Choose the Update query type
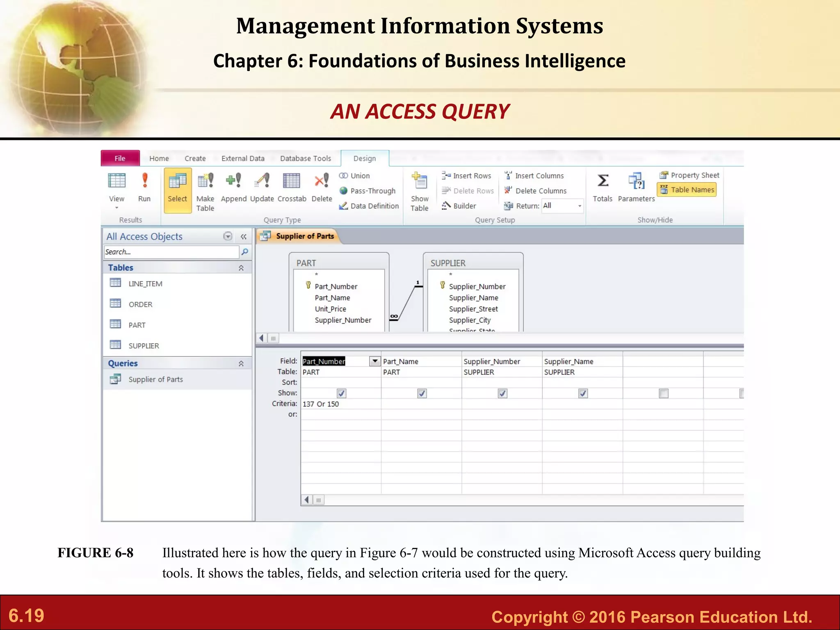 coord(262,187)
